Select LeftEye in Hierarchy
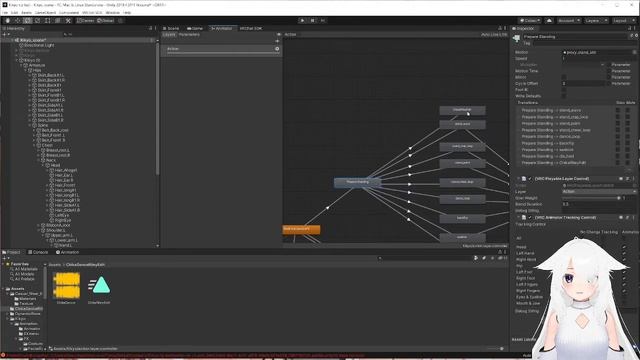This screenshot has width=640, height=360. (x=60, y=215)
